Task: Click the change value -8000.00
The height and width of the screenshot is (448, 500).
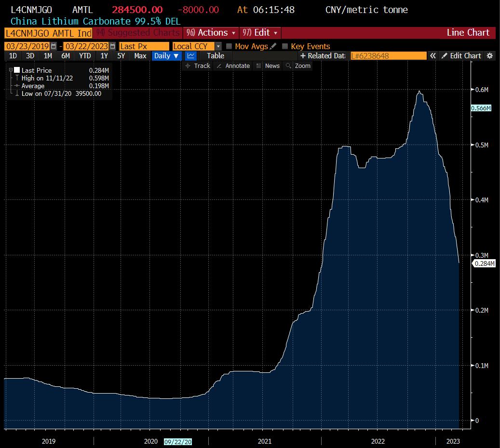Action: pyautogui.click(x=198, y=10)
